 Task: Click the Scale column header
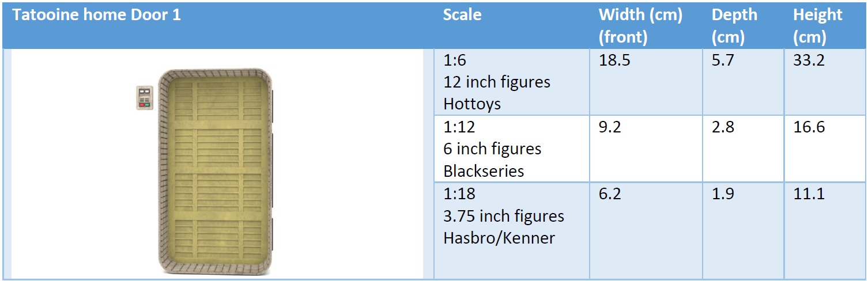(x=462, y=15)
